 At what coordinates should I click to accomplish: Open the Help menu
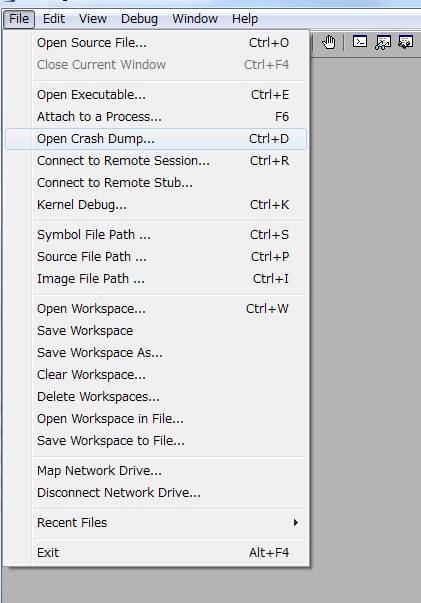[245, 19]
